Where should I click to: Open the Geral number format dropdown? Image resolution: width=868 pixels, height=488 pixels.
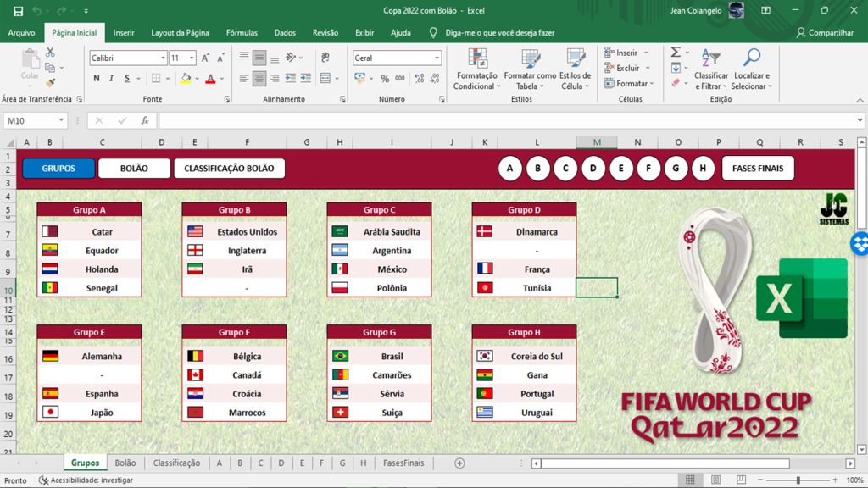coord(437,58)
